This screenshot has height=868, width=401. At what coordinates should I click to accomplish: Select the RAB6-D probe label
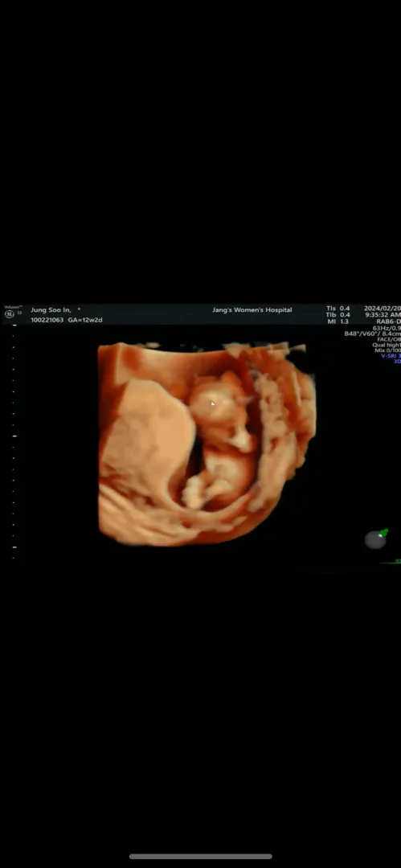coord(387,321)
